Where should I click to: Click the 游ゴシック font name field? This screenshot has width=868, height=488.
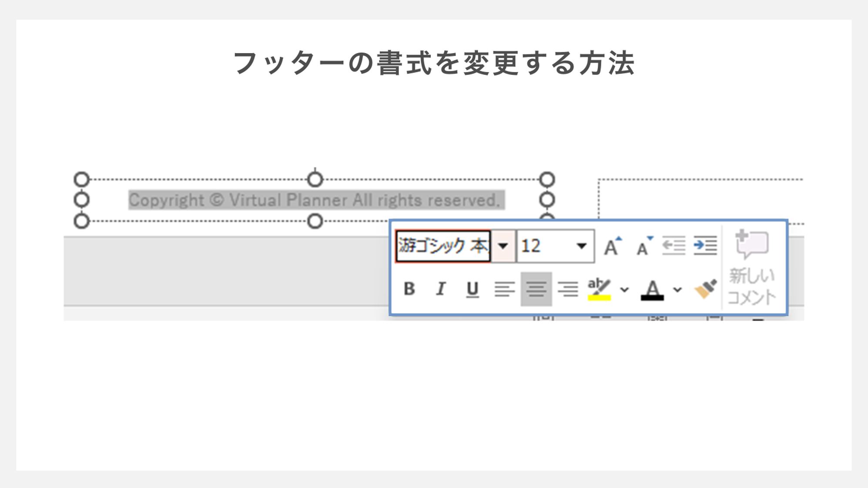[443, 246]
